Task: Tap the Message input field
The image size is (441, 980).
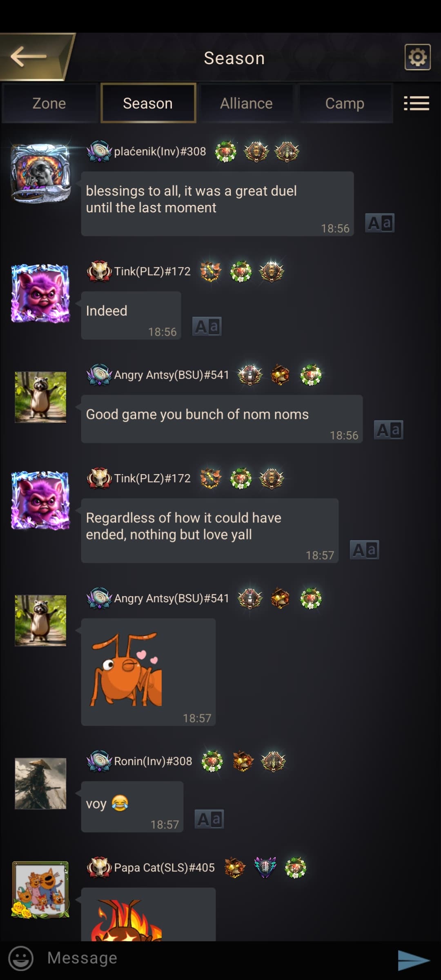Action: point(216,958)
